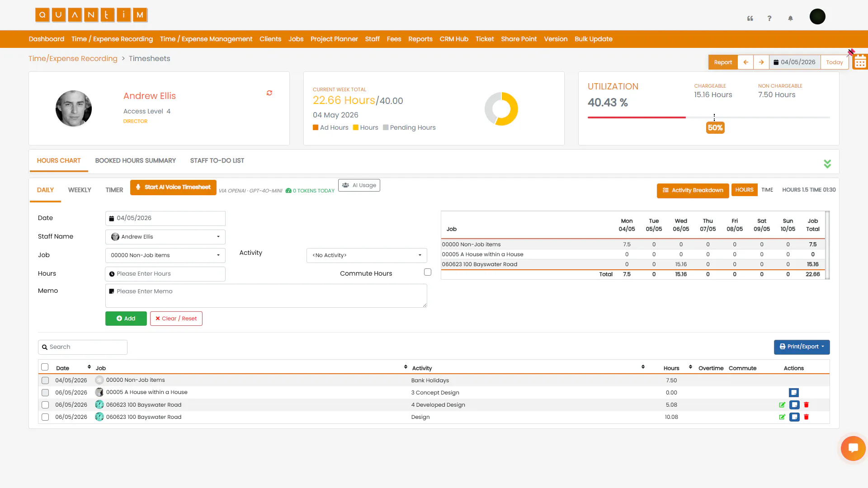Open the user profile avatar in the header
Viewport: 868px width, 488px height.
click(817, 17)
